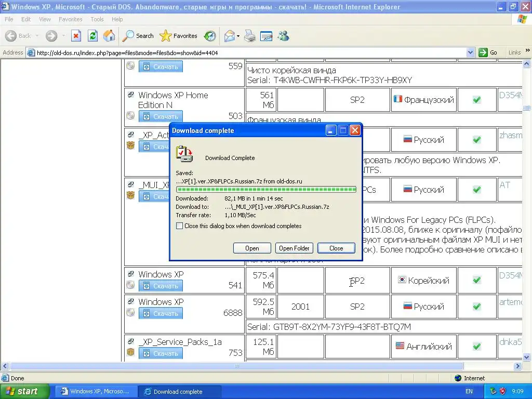Open the Forward button history dropdown arrow

pyautogui.click(x=63, y=36)
